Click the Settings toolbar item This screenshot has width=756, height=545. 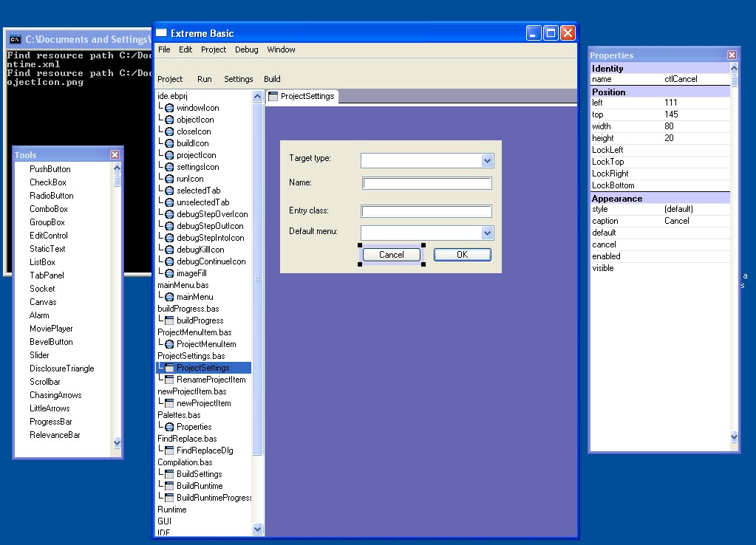[238, 79]
